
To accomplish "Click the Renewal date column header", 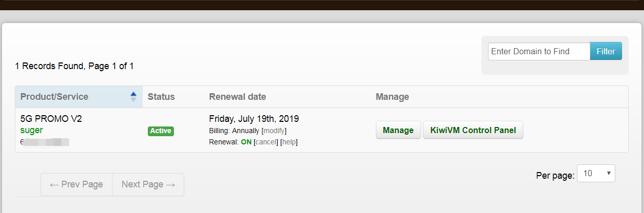I will pyautogui.click(x=237, y=97).
